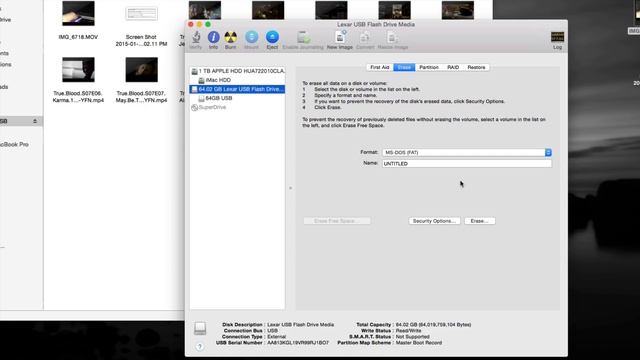
Task: Click the USB Serial Number value text
Action: point(298,343)
